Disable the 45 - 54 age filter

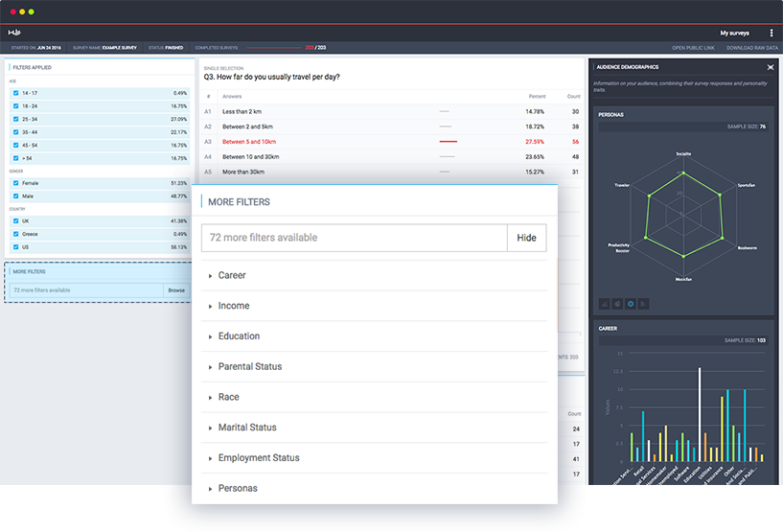pyautogui.click(x=16, y=145)
